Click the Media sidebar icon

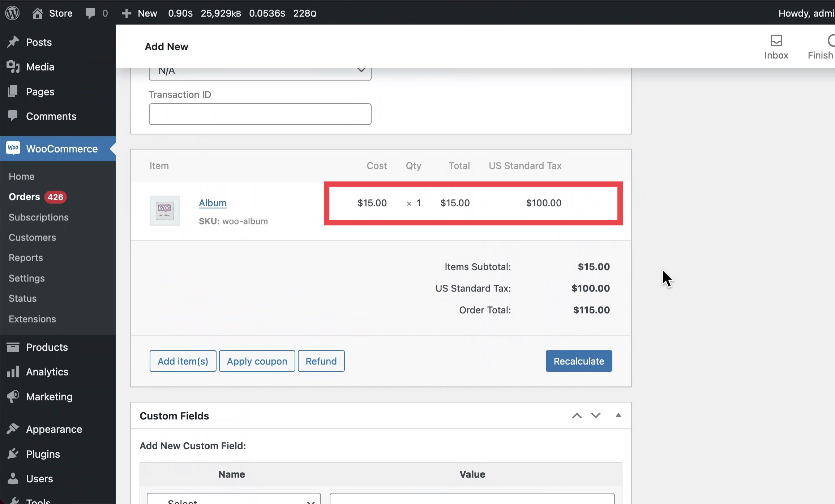point(13,67)
